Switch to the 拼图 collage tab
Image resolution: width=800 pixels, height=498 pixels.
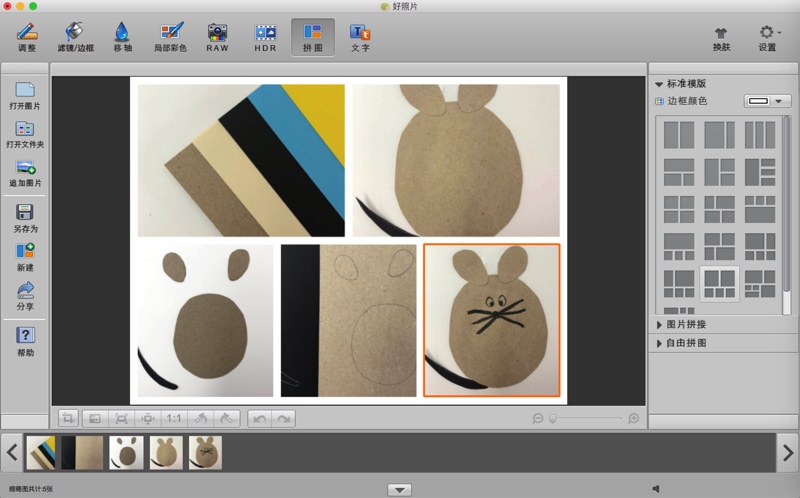point(313,37)
